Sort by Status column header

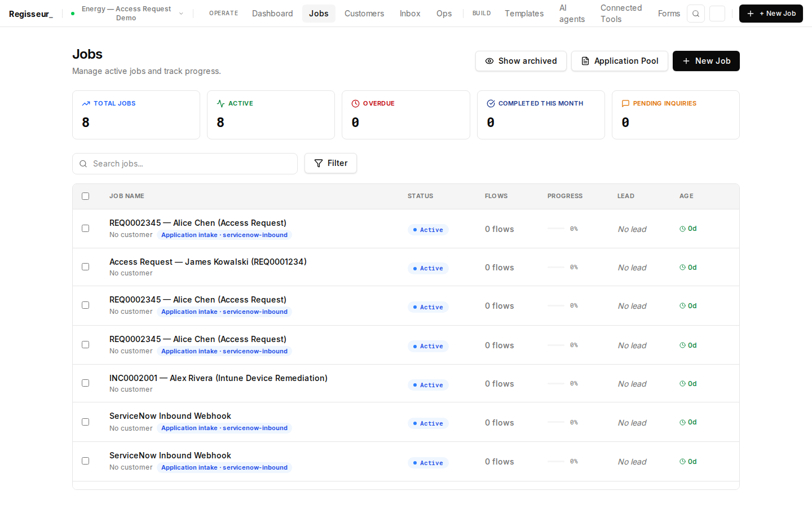click(421, 196)
